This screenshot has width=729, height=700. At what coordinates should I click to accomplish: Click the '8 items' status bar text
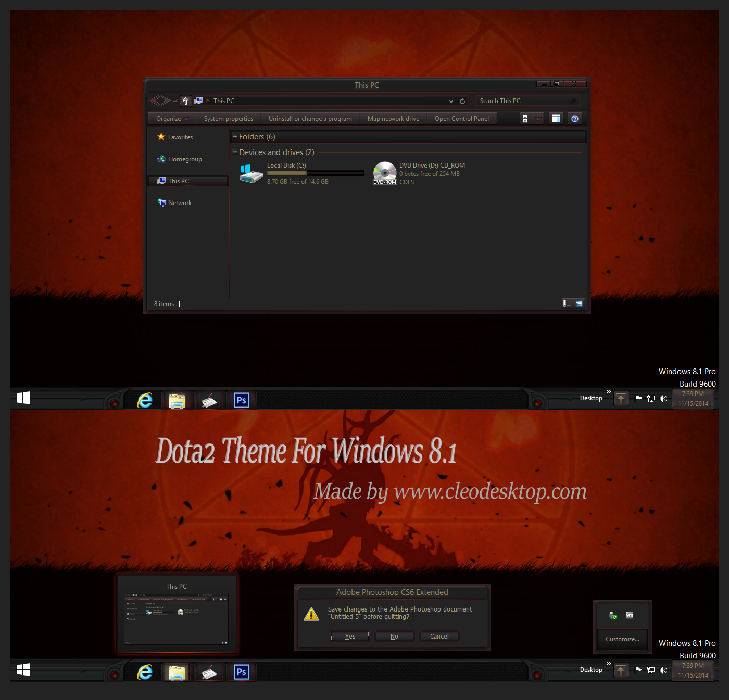[164, 304]
